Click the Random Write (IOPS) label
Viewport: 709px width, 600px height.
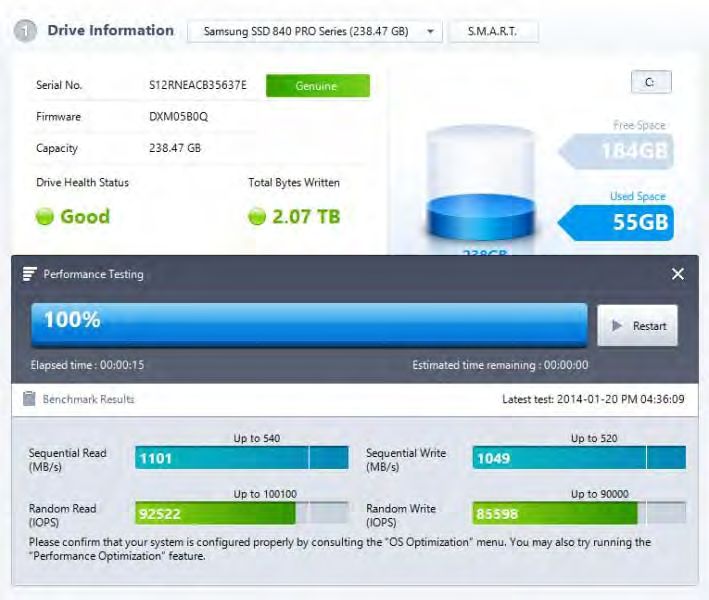[x=401, y=515]
